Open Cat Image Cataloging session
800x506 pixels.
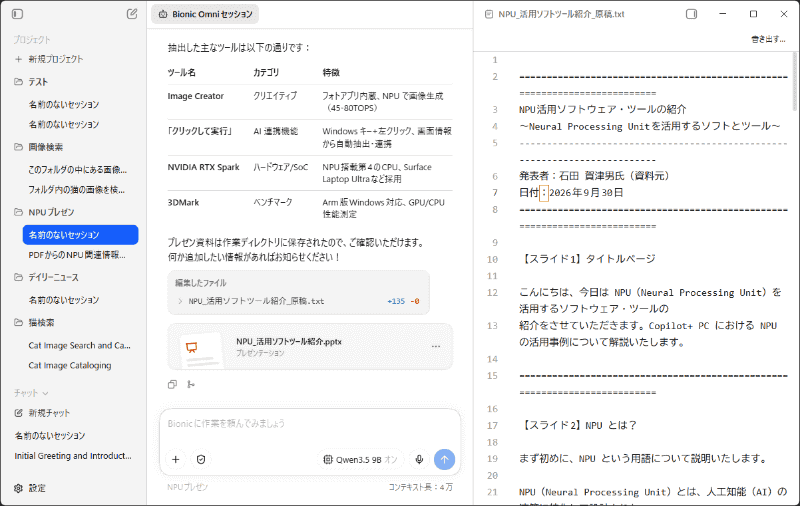[x=70, y=365]
